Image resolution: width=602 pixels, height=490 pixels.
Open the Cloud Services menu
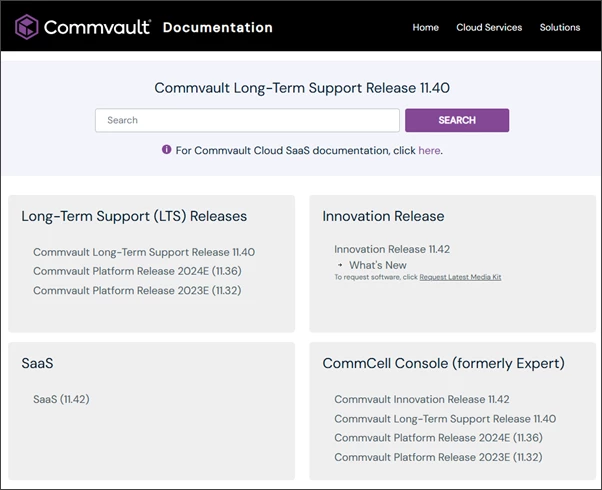[x=489, y=27]
